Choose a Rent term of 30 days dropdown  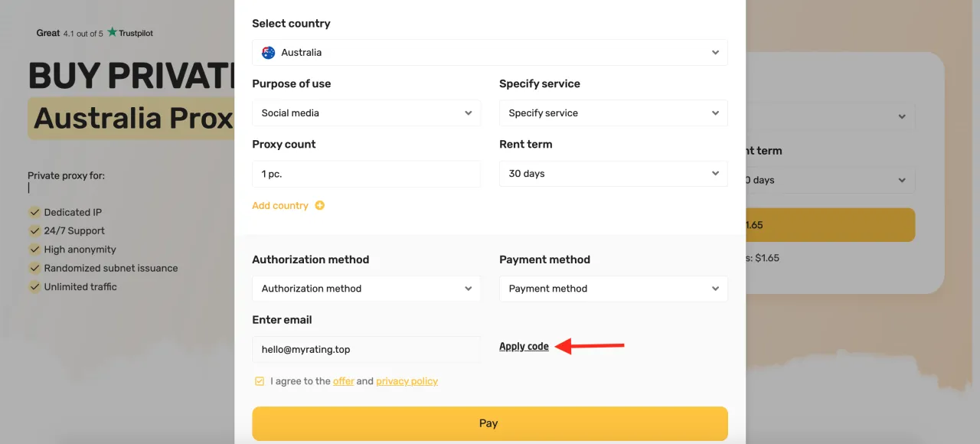pos(612,174)
